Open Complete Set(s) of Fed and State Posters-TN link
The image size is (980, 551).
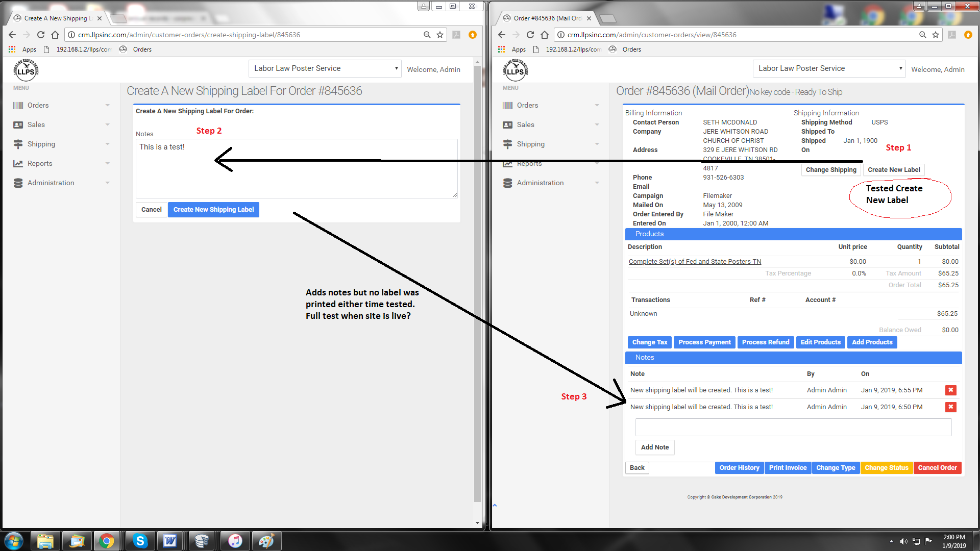[695, 261]
